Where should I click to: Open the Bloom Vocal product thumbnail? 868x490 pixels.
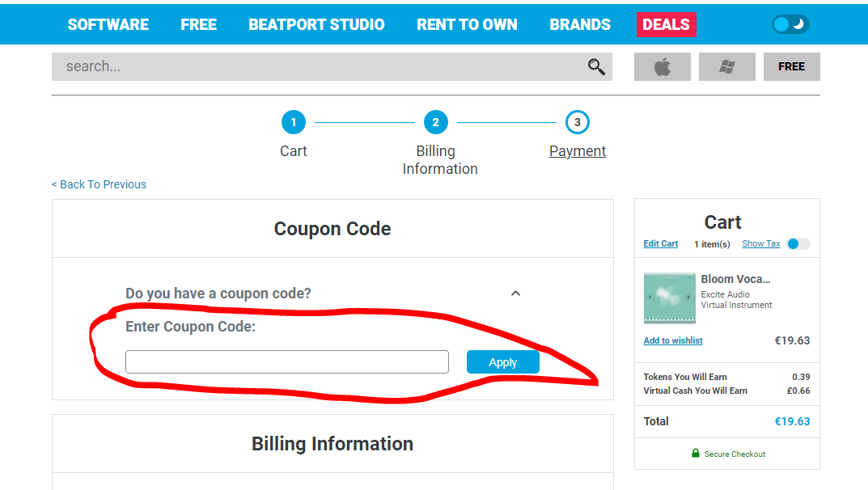click(x=669, y=298)
